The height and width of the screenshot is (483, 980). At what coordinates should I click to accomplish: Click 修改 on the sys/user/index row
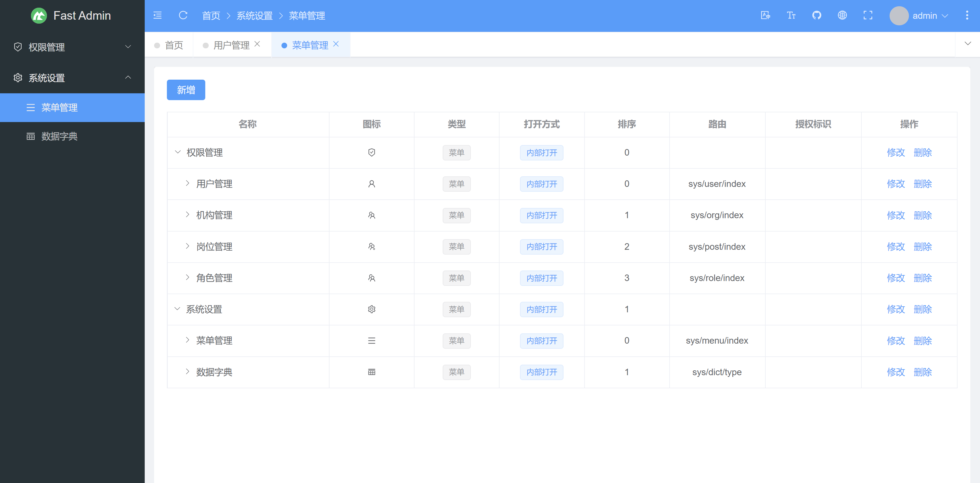[896, 183]
